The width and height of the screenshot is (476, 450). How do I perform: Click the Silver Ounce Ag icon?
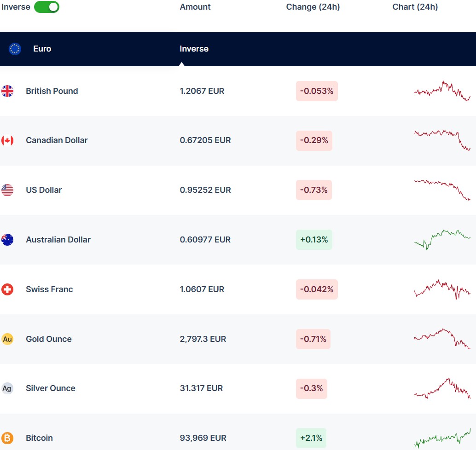[x=7, y=388]
